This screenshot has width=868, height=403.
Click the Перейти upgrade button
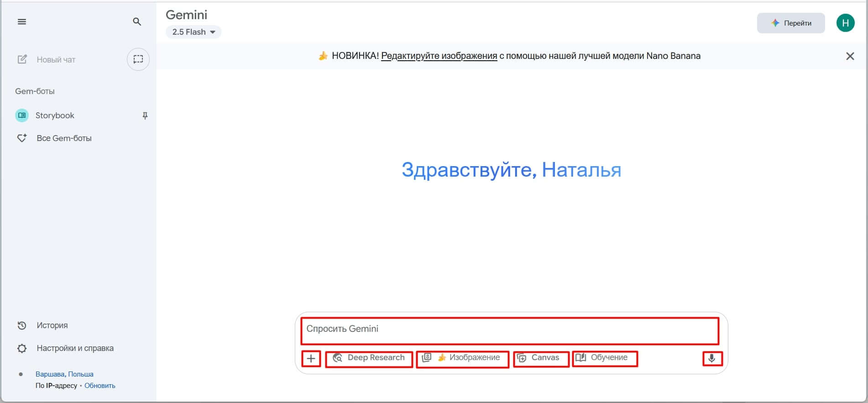coord(791,23)
